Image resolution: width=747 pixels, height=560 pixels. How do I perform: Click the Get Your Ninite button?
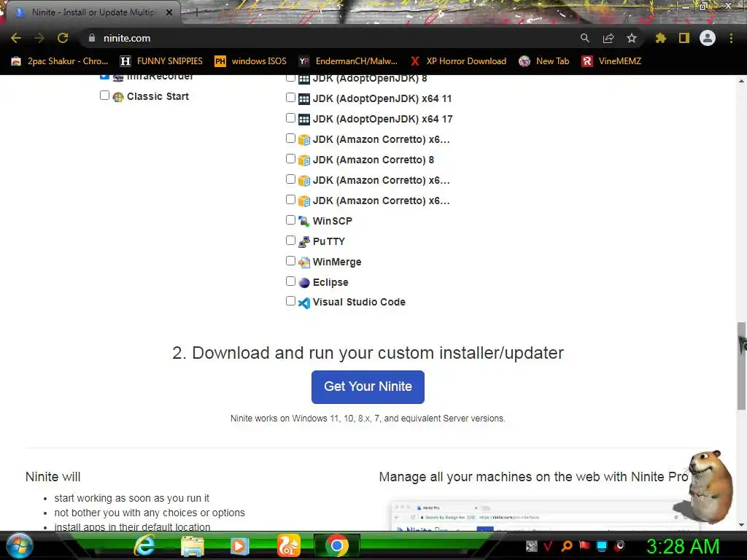coord(368,386)
